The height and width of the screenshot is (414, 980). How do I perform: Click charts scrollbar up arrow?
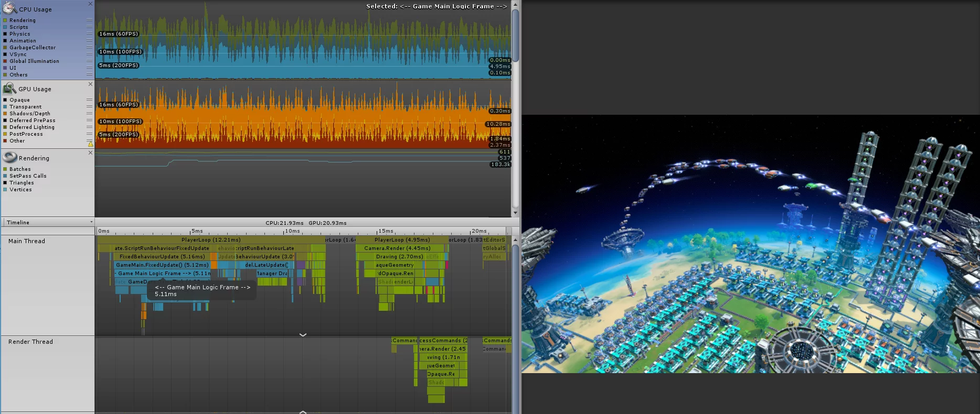coord(515,4)
